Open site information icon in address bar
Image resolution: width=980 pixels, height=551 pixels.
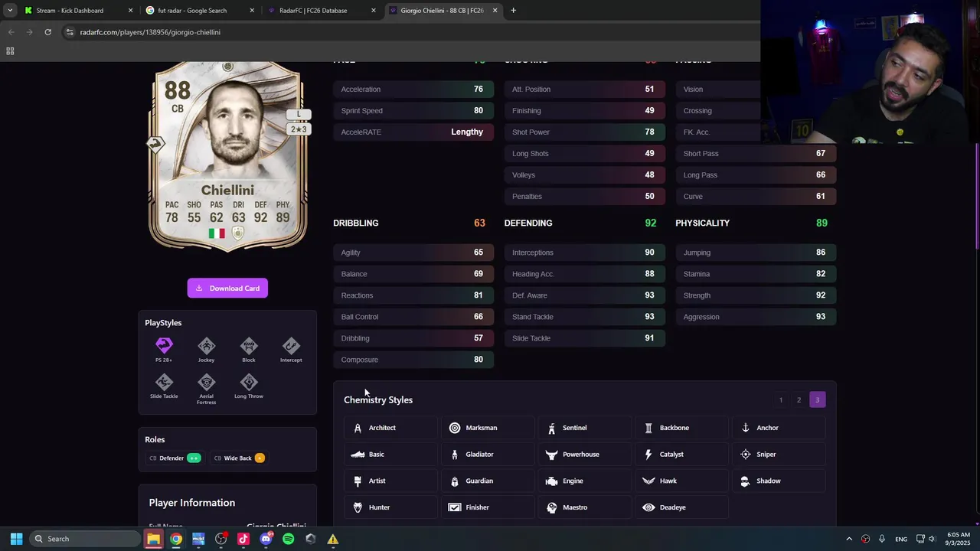pos(70,32)
